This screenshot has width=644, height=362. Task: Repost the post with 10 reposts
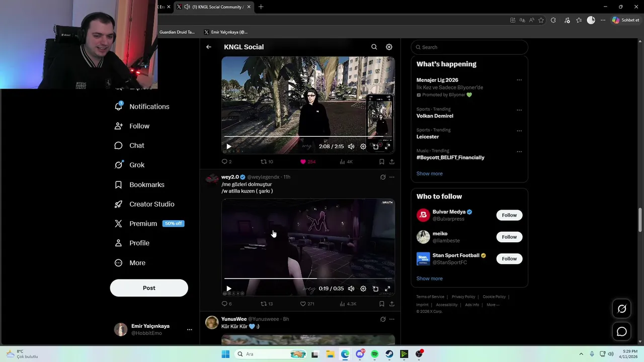(x=267, y=162)
